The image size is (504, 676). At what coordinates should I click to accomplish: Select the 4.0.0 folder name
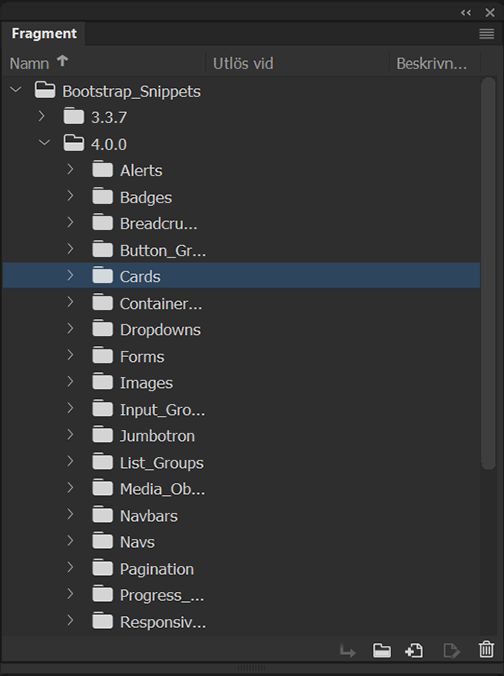(x=109, y=144)
